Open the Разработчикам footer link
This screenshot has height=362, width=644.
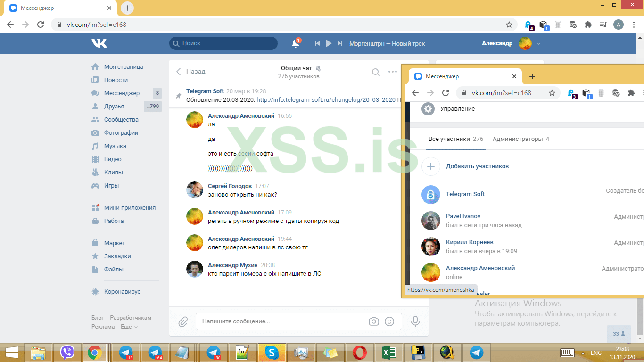coord(131,318)
